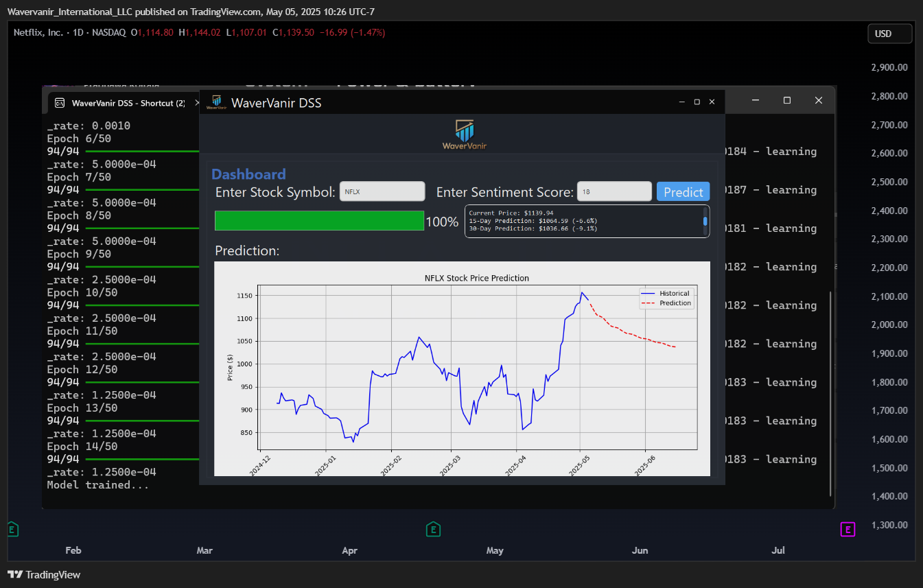Maximize the WaverVanir DSS window

697,102
